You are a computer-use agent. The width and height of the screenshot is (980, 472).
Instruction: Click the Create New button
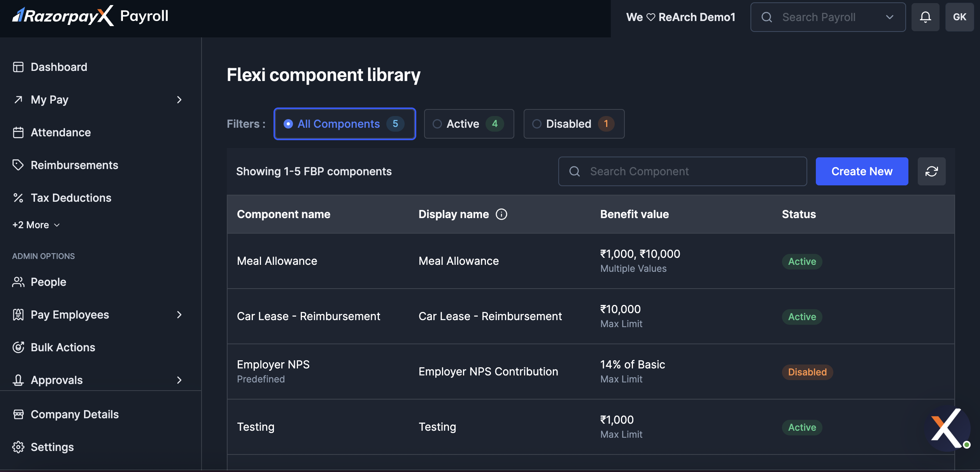coord(862,171)
